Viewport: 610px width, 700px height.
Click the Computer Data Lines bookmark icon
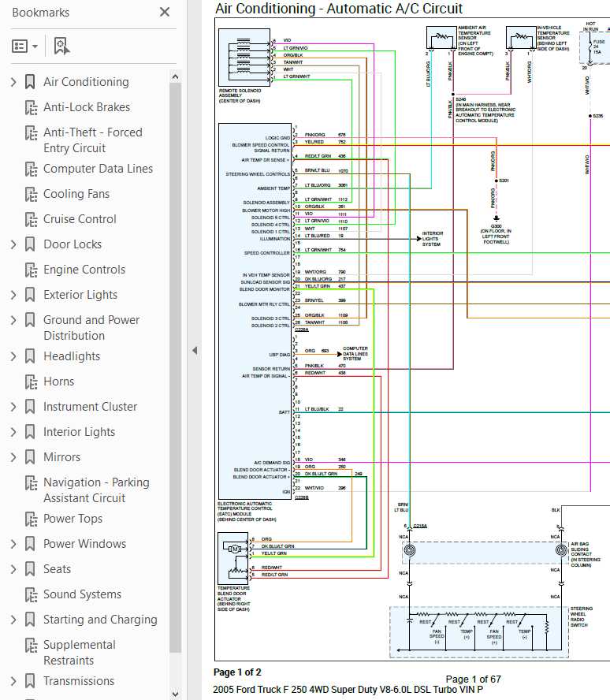click(x=31, y=169)
